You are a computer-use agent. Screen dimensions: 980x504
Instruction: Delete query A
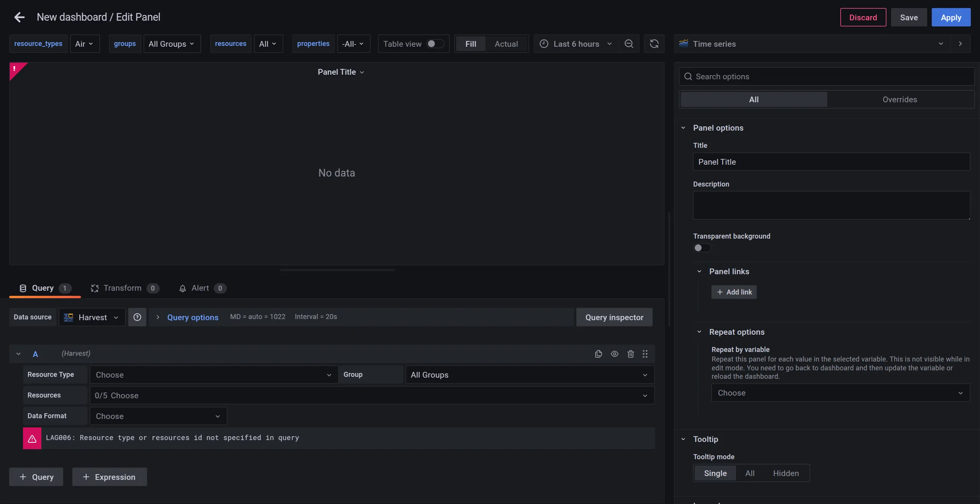(631, 354)
